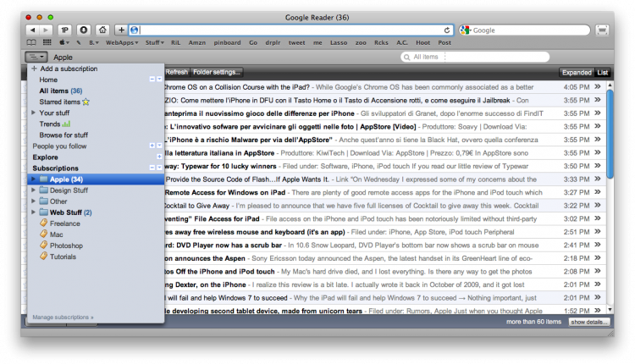
Task: Expand the Web Stuff folder
Action: (34, 212)
